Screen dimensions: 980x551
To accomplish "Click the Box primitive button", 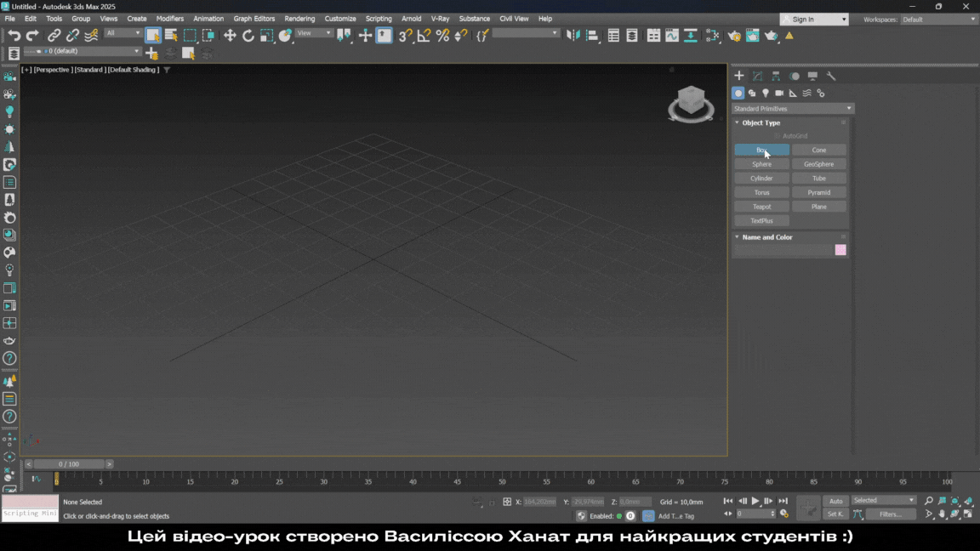I will (x=761, y=150).
